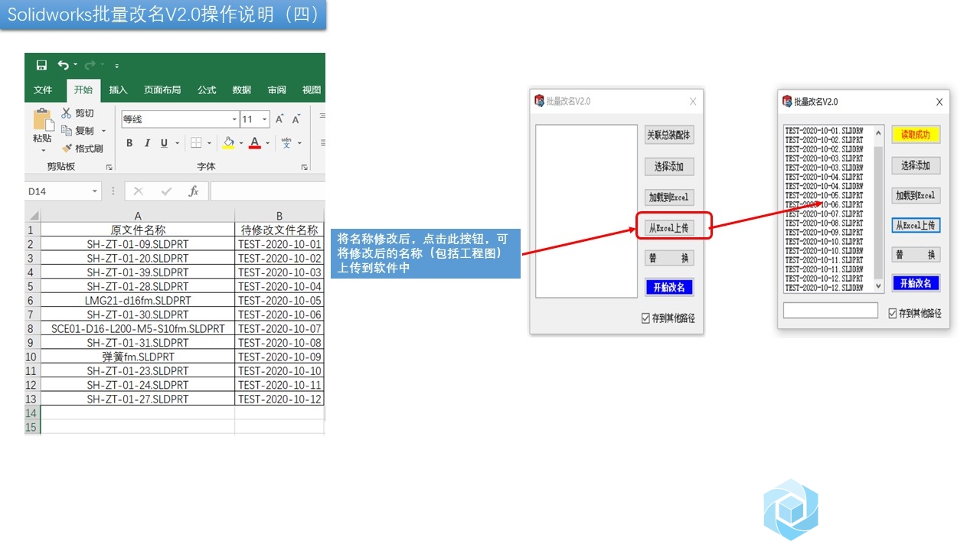Click the text box below the TEST file list

(831, 311)
